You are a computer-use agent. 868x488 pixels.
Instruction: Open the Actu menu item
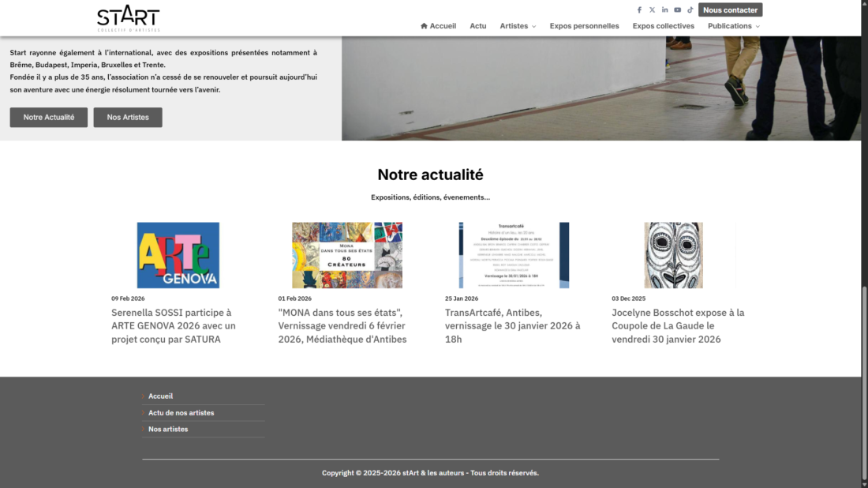(478, 26)
